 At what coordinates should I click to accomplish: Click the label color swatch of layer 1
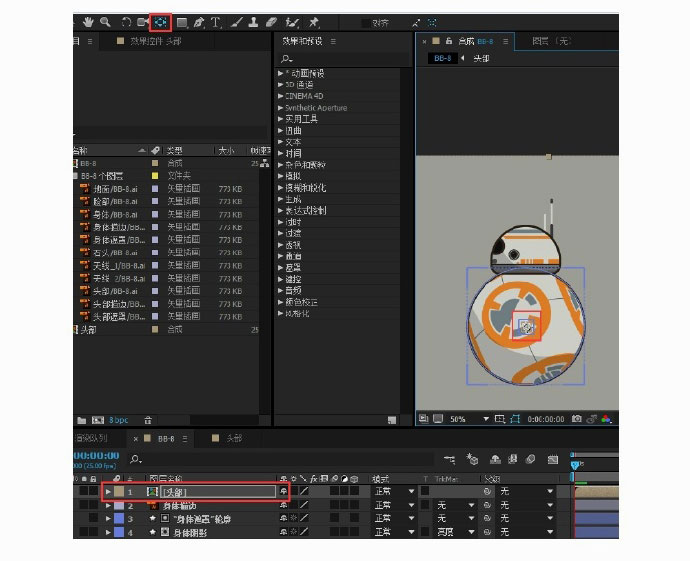[x=119, y=491]
